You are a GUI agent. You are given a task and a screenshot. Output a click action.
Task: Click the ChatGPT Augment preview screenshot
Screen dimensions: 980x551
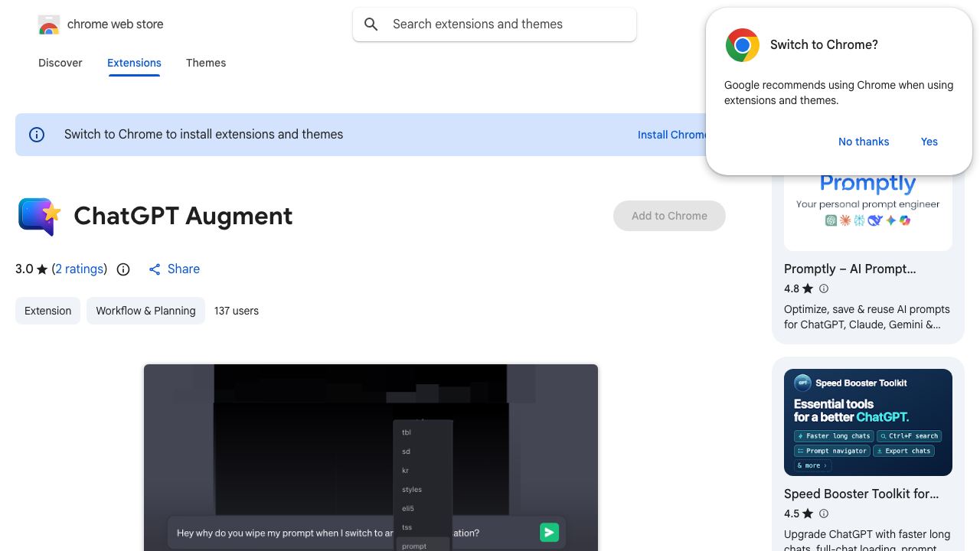click(371, 458)
